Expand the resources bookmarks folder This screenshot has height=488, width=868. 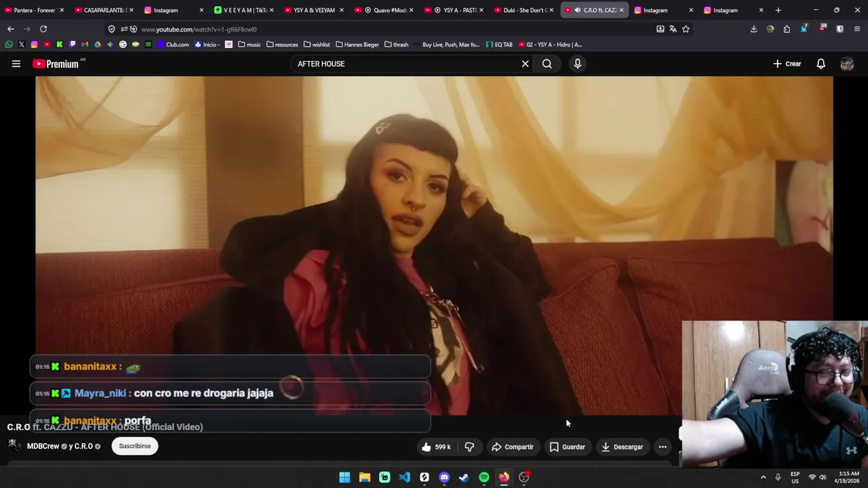tap(282, 45)
